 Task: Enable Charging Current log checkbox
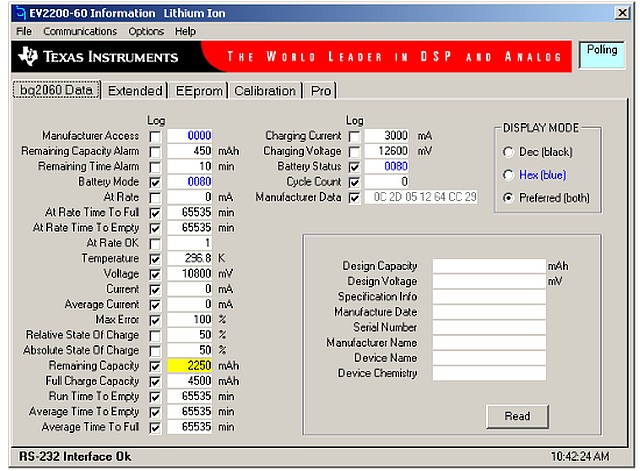(354, 136)
